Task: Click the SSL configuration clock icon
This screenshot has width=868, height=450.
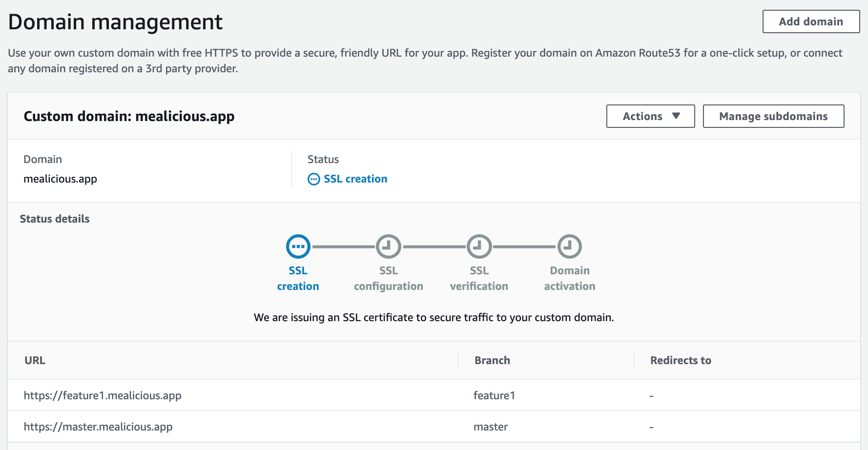Action: [389, 246]
